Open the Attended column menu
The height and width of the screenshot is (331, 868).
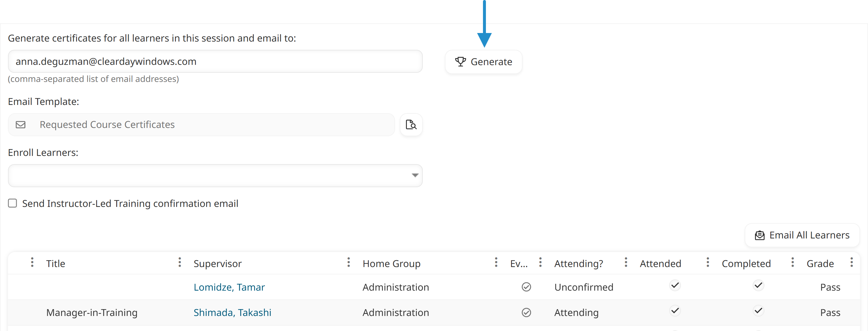[626, 263]
